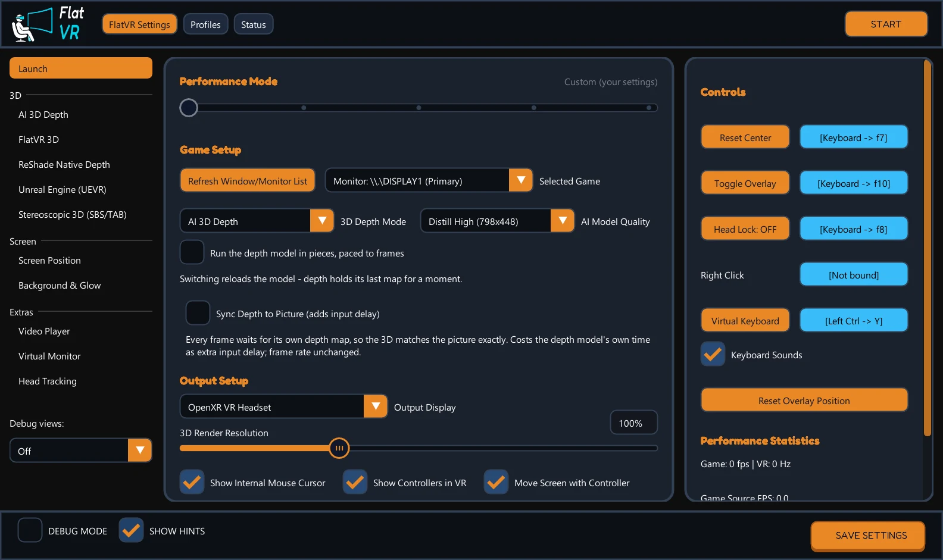
Task: Uncheck Show Controllers in VR
Action: point(355,482)
